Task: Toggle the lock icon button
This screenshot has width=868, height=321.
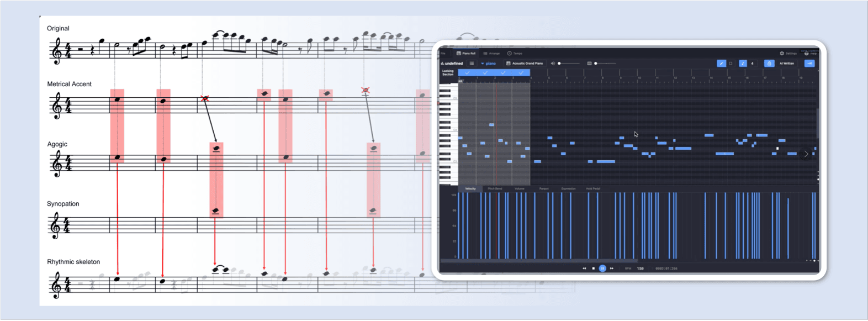Action: (769, 64)
